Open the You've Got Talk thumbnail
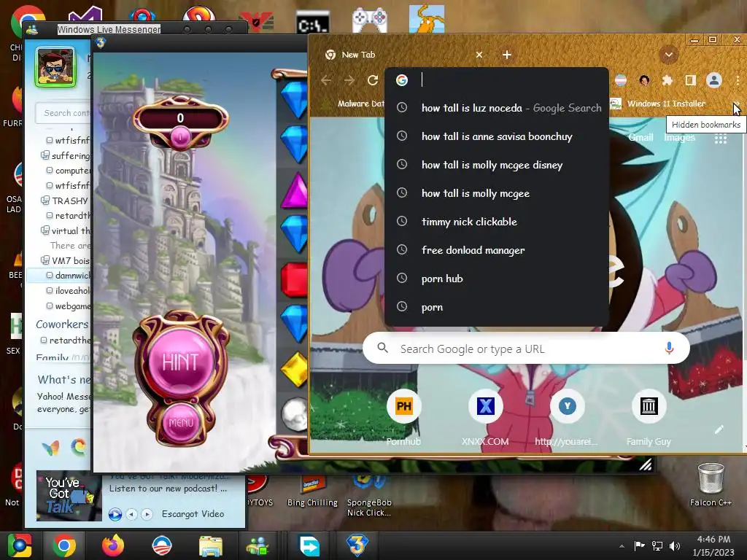The image size is (747, 560). [x=69, y=496]
